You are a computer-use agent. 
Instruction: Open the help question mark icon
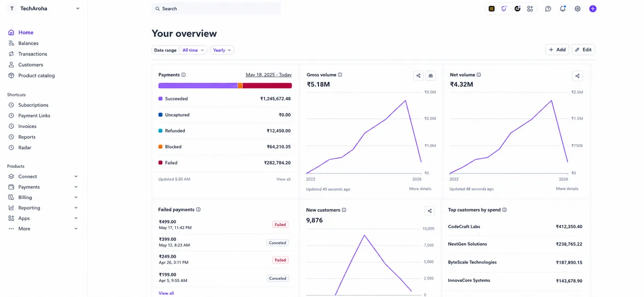(x=548, y=9)
